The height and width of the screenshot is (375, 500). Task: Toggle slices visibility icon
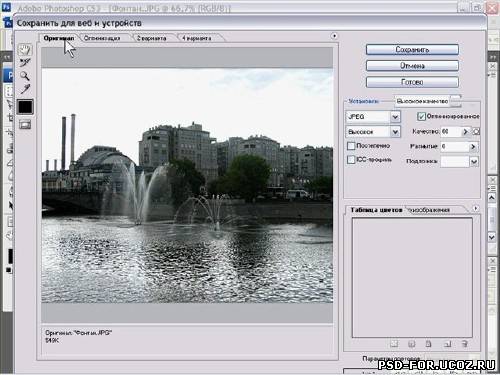[25, 125]
